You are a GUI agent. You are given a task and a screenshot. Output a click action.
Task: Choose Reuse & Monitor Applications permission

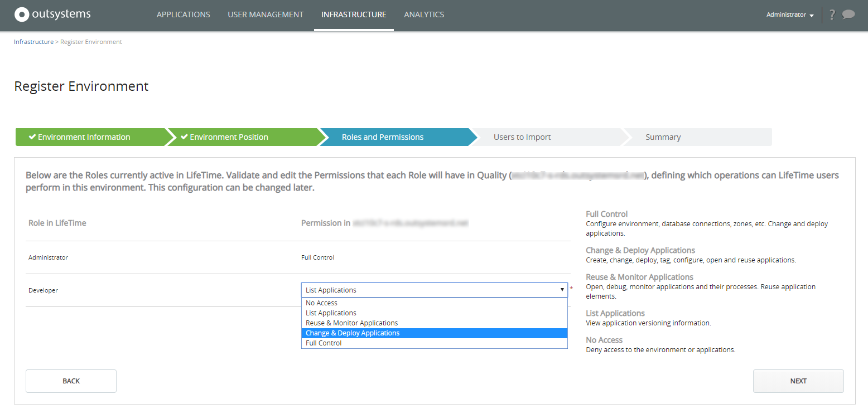[351, 323]
